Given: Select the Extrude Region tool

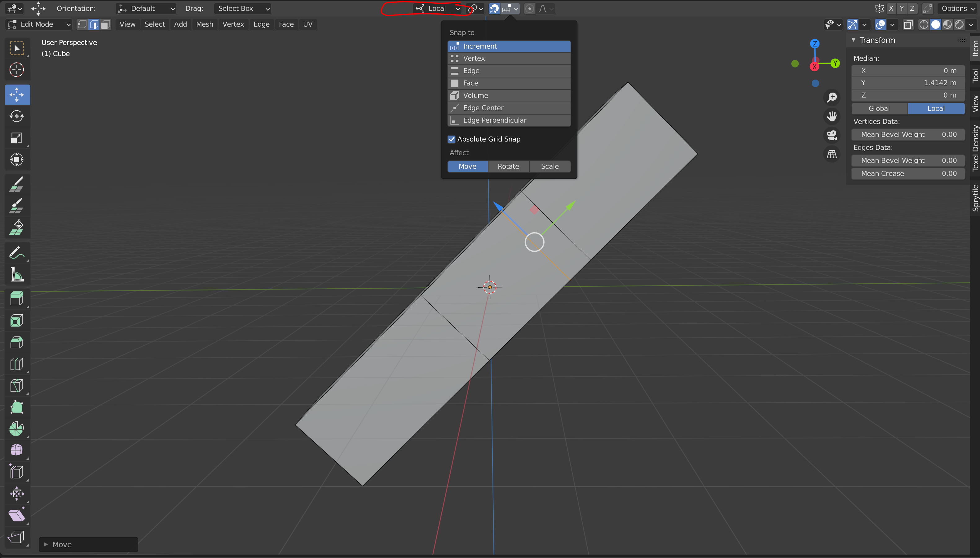Looking at the screenshot, I should click(16, 299).
